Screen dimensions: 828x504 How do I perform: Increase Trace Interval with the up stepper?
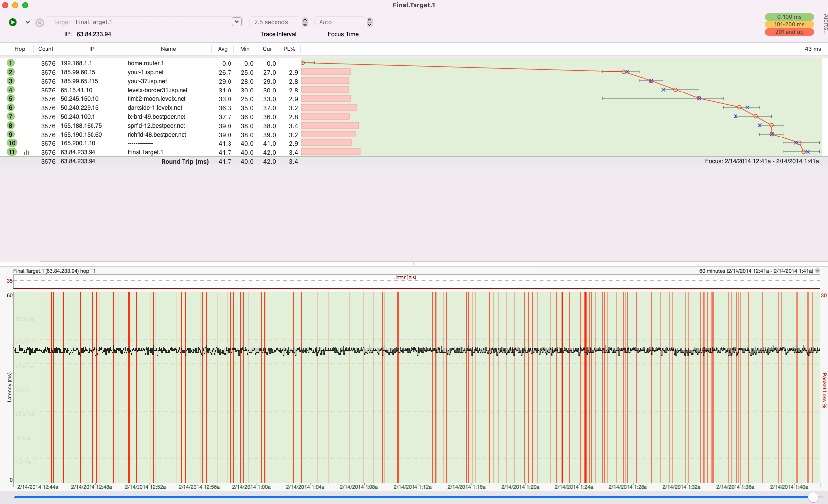[305, 19]
